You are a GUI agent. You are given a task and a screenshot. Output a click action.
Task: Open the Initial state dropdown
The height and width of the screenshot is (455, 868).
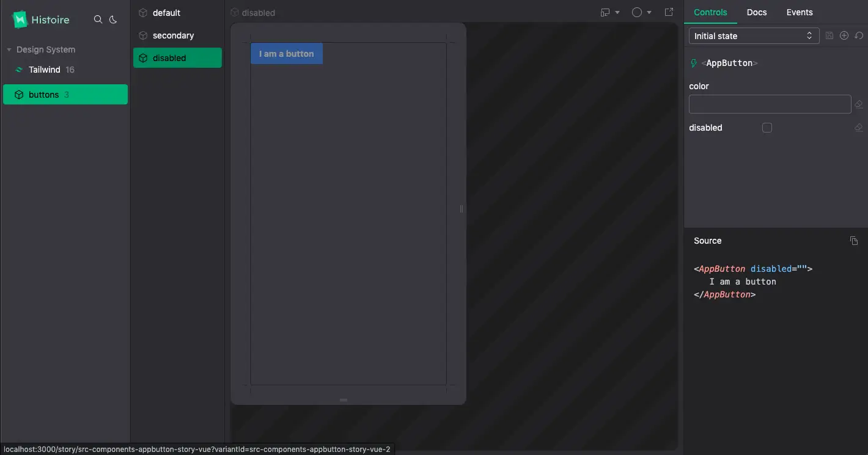754,36
